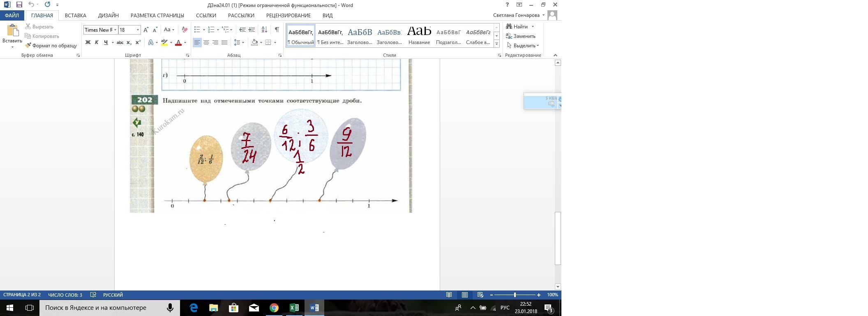Viewport: 868px width, 316px height.
Task: Launch Google Chrome from the taskbar
Action: coord(274,307)
